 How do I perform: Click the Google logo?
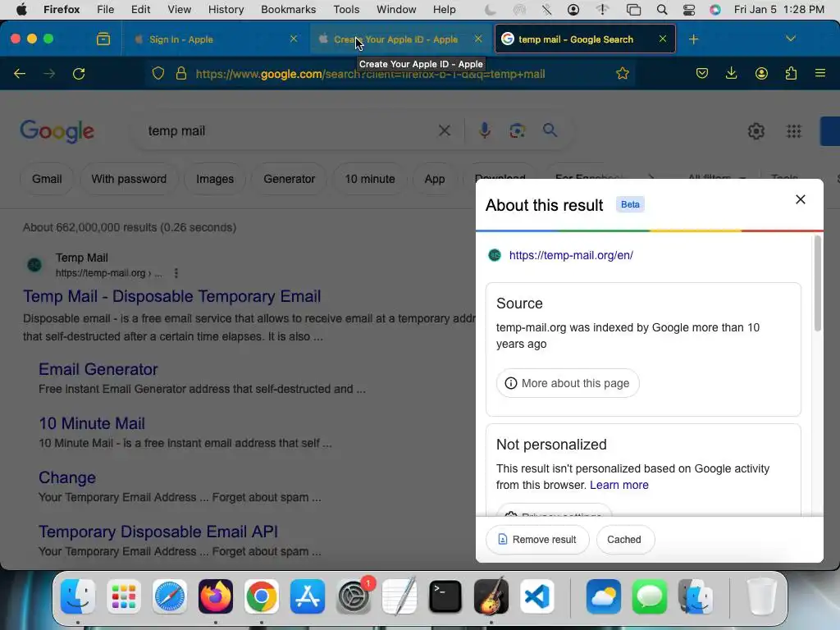(57, 132)
